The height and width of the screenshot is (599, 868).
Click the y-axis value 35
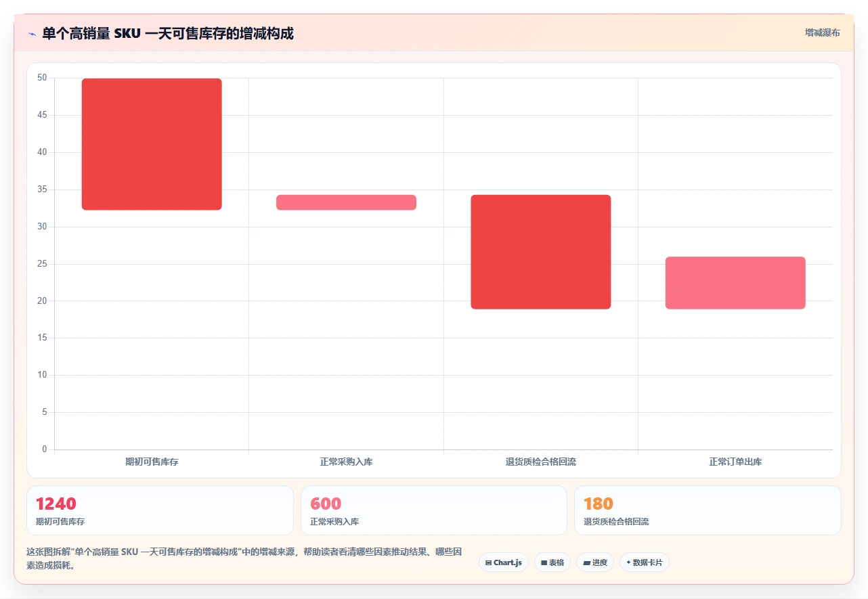pyautogui.click(x=42, y=190)
